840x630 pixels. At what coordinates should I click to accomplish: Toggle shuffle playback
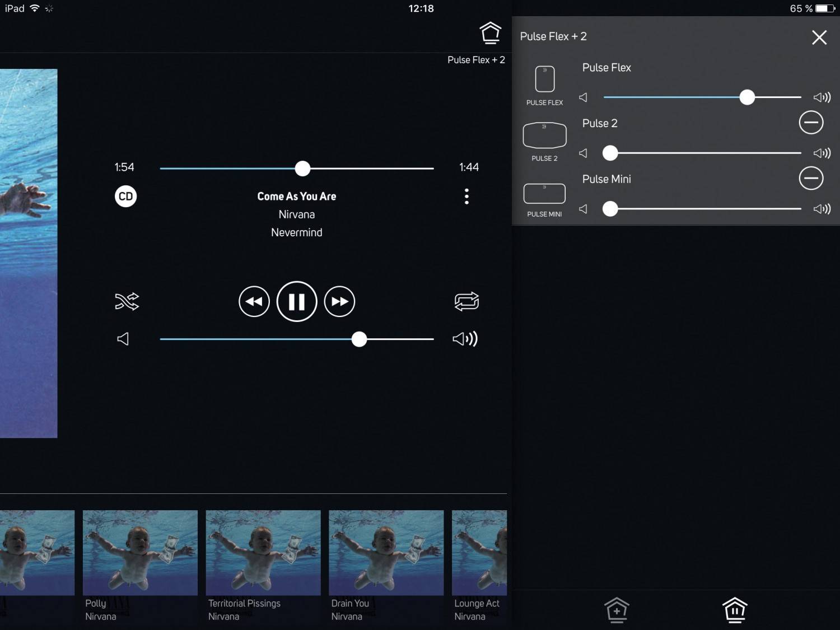[127, 301]
